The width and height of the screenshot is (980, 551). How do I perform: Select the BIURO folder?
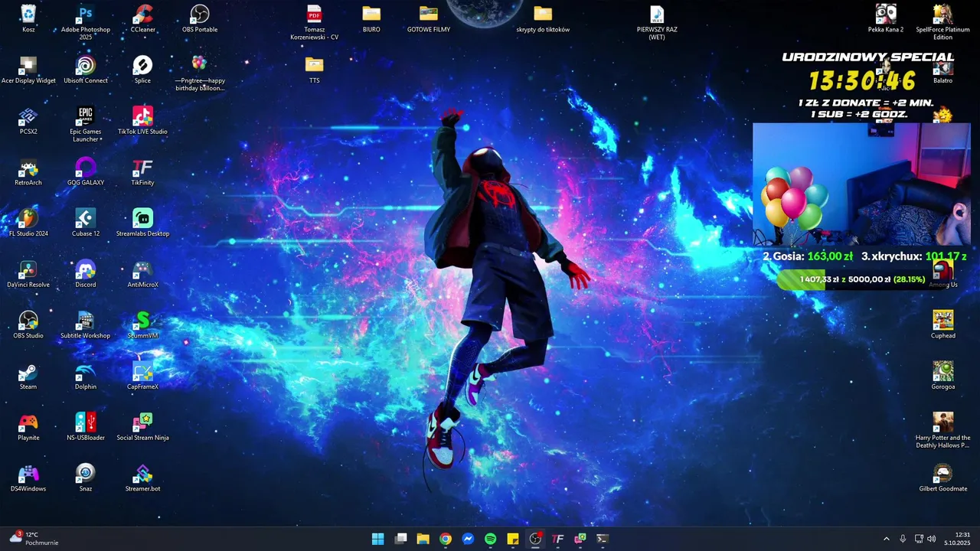[371, 19]
